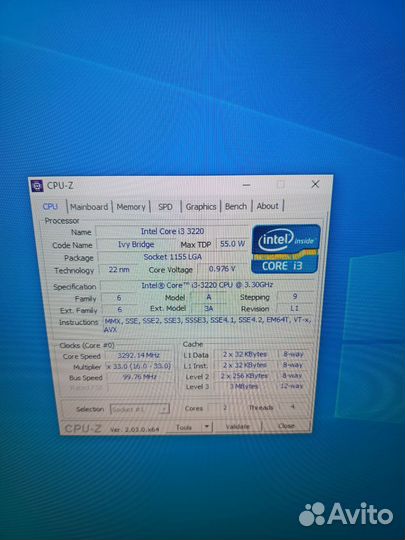
Task: Click the Close button at bottom
Action: tap(287, 426)
